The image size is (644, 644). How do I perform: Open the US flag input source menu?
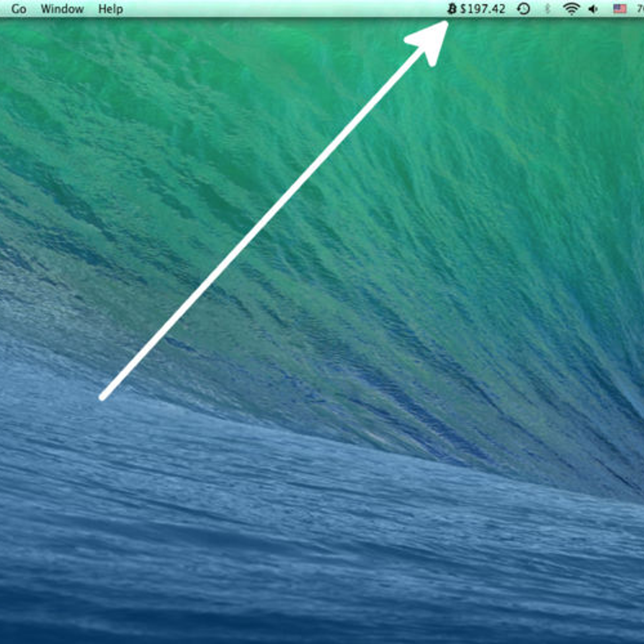[x=619, y=9]
